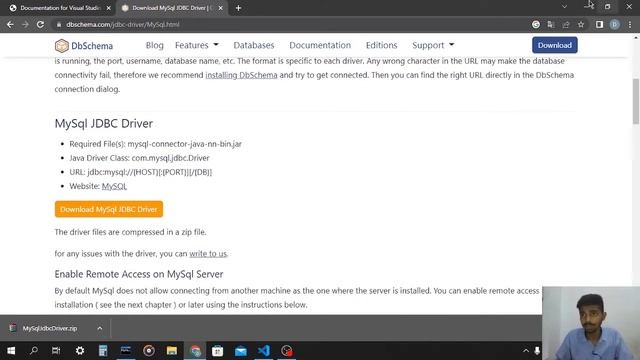640x360 pixels.
Task: Open the tab search chevron
Action: pos(564,7)
